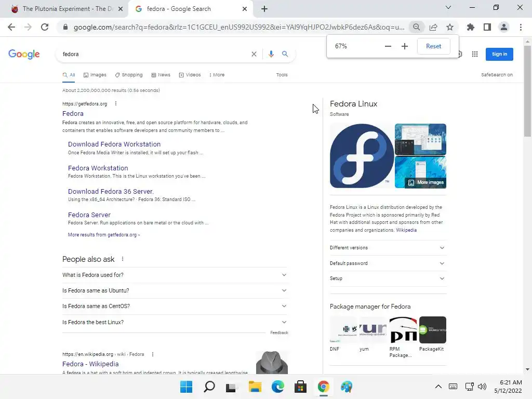The height and width of the screenshot is (399, 532).
Task: Open the three-dot menu beside the Wikipedia URL
Action: [x=153, y=354]
